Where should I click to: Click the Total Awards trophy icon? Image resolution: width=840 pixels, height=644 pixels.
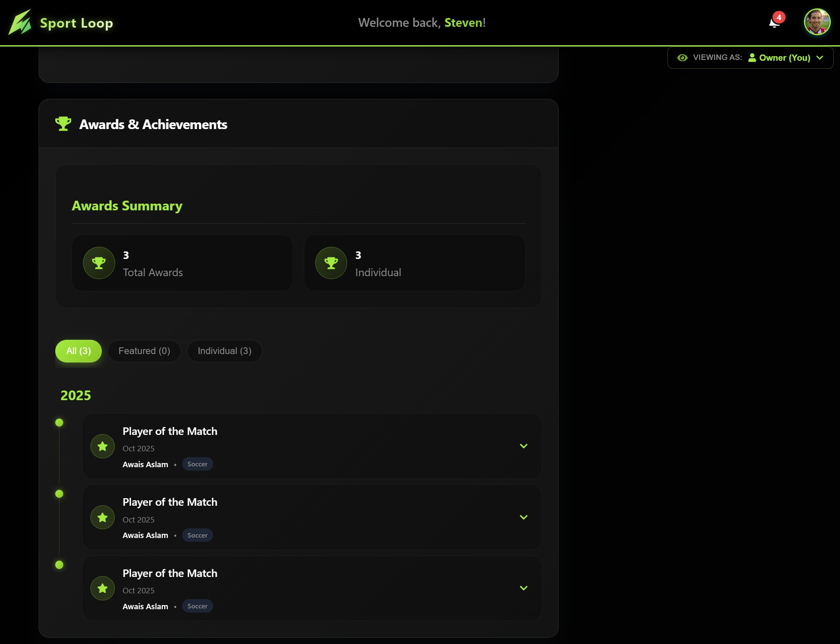tap(99, 263)
